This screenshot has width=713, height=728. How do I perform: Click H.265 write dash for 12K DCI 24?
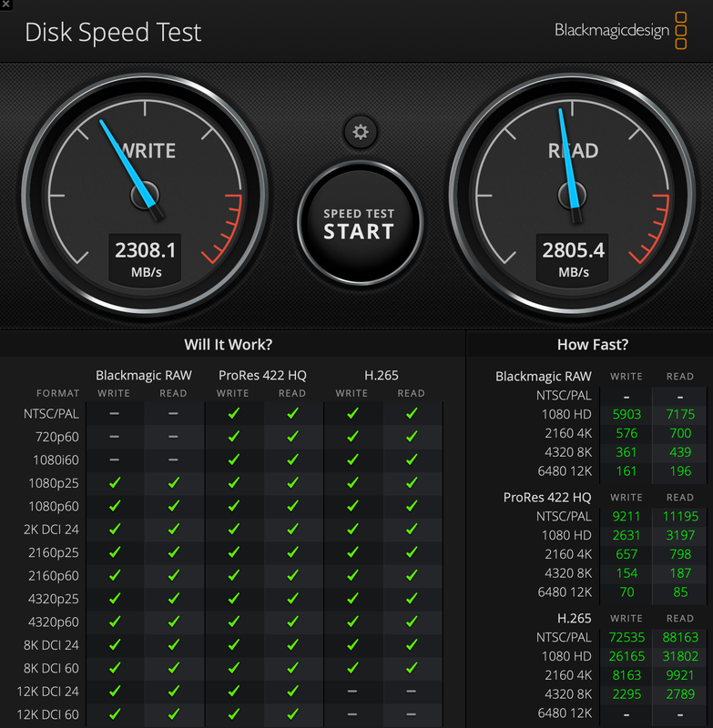pos(352,692)
